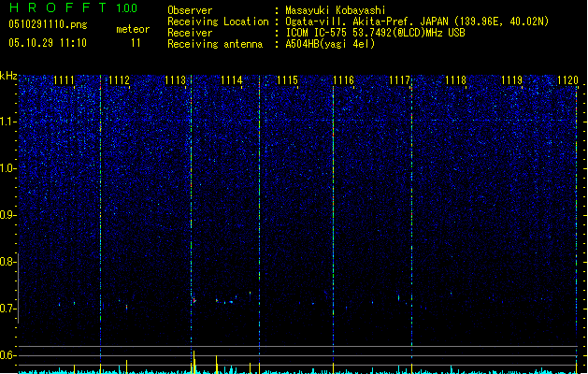
Task: Click time marker 1111
Action: coord(64,79)
